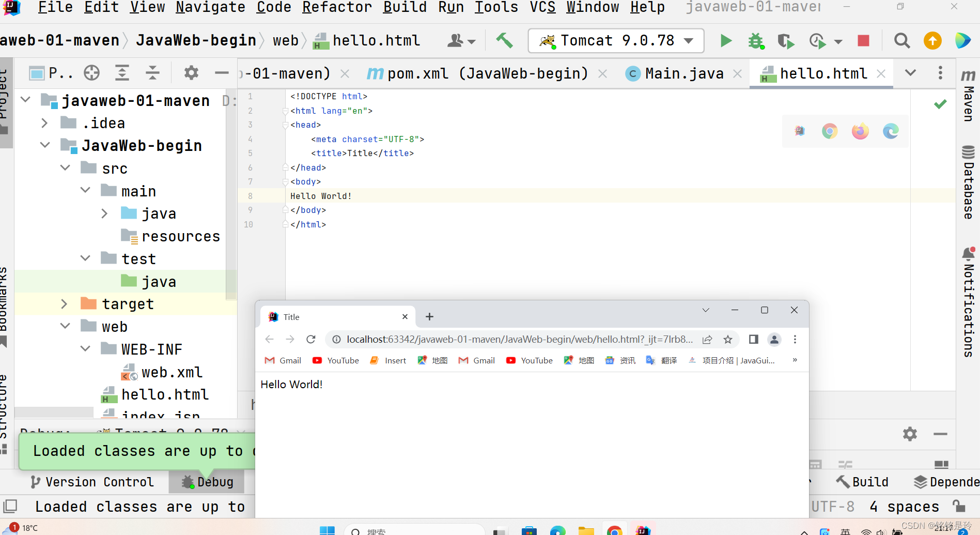Image resolution: width=980 pixels, height=535 pixels.
Task: Select web.xml in project tree
Action: 162,372
